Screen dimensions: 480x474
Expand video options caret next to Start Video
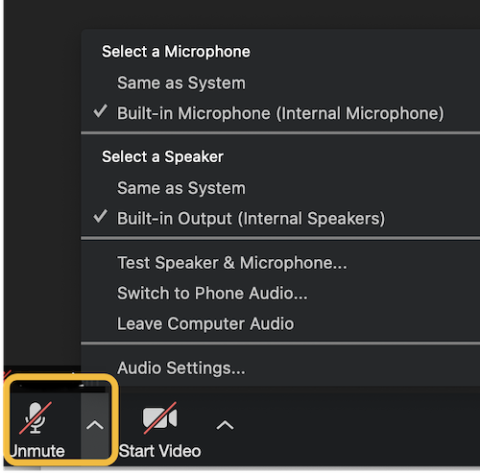tap(225, 425)
